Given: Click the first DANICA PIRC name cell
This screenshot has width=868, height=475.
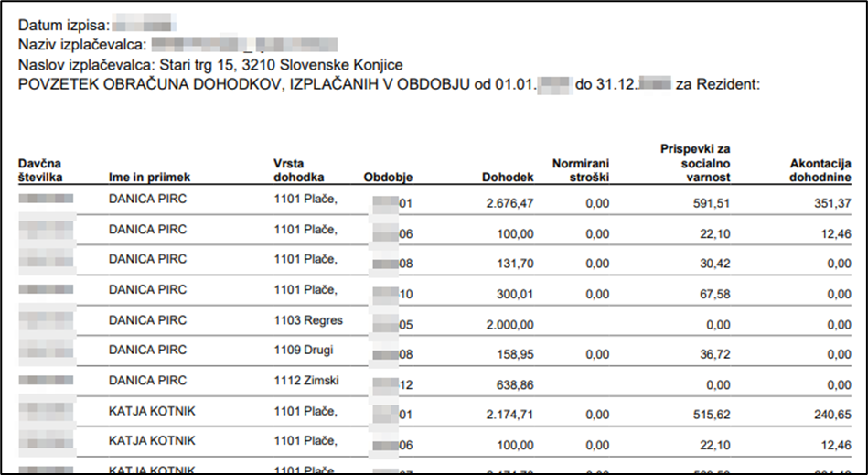Looking at the screenshot, I should coord(148,199).
